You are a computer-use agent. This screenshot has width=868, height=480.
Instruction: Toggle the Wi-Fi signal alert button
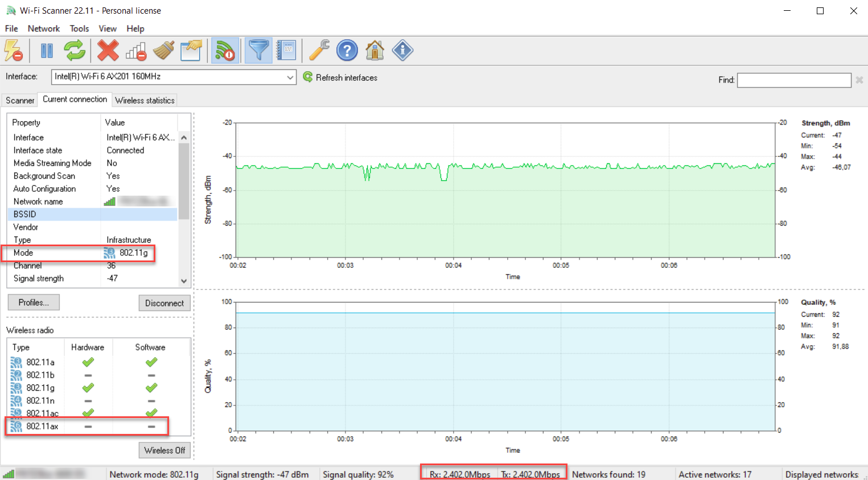point(225,51)
